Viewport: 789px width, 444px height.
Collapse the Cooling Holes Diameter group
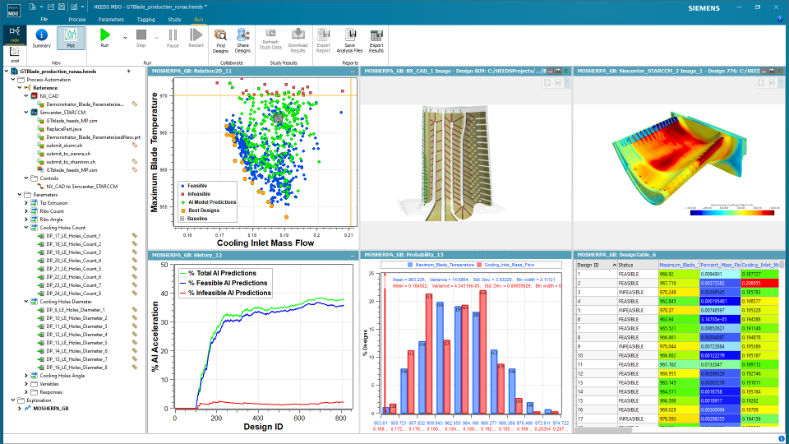tap(27, 301)
